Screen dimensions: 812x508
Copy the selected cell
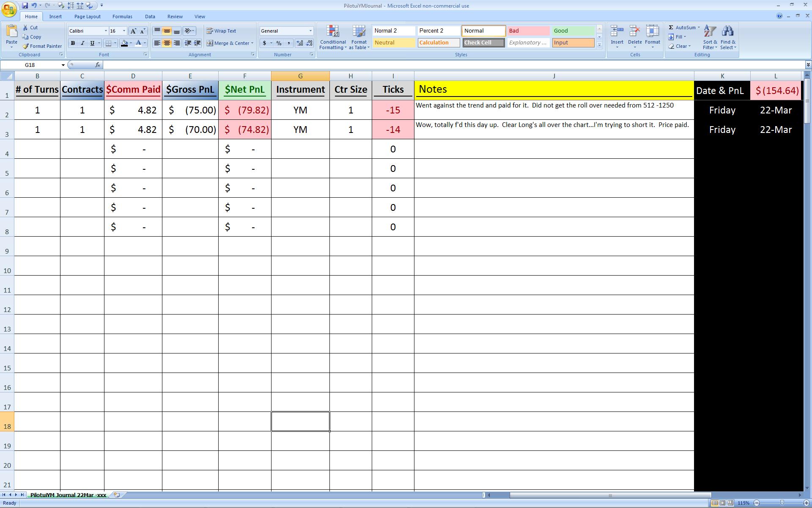(32, 37)
